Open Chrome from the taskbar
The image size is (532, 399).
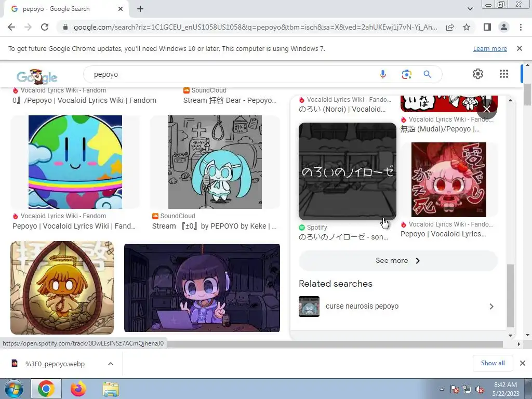[46, 389]
